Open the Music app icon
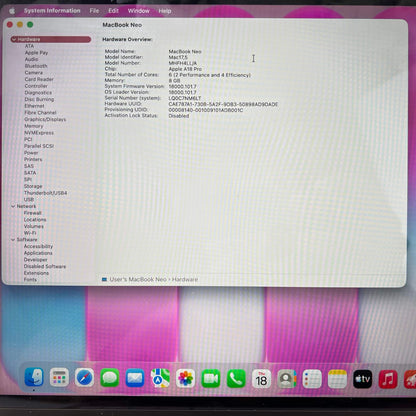The height and width of the screenshot is (416, 416). 388,379
